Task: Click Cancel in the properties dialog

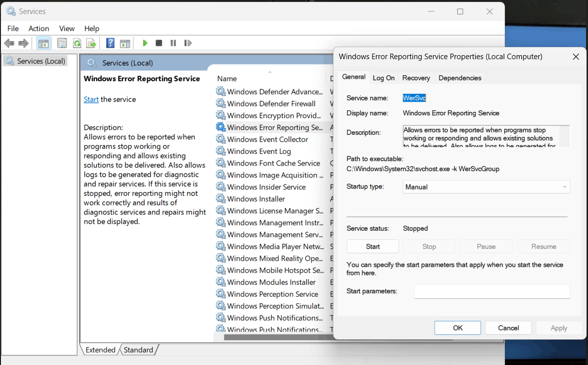Action: click(508, 328)
